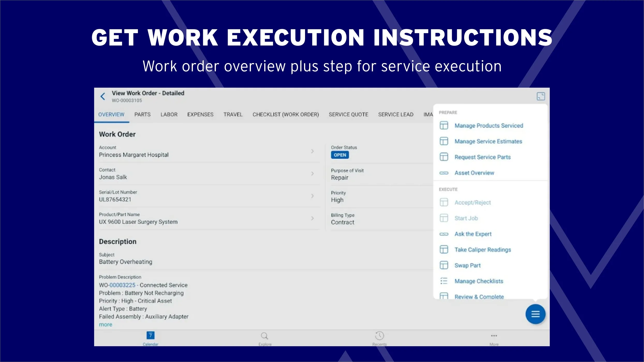Image resolution: width=644 pixels, height=362 pixels.
Task: Choose Request Service Parts from the menu
Action: click(x=483, y=157)
